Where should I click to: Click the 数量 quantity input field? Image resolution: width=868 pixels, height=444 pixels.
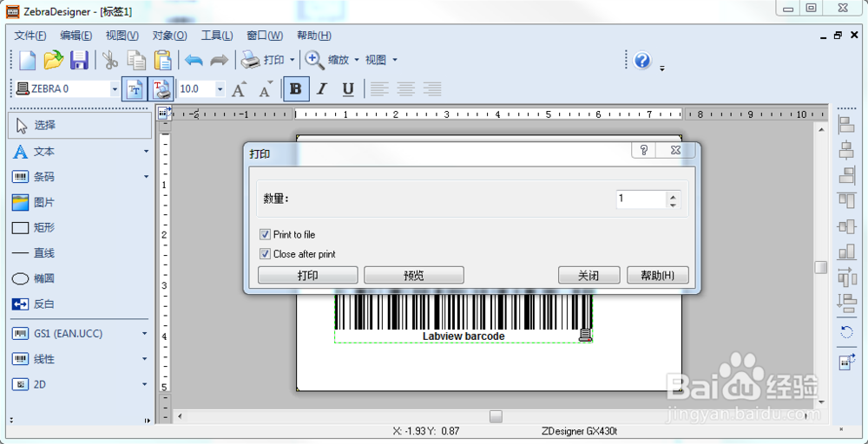click(641, 199)
